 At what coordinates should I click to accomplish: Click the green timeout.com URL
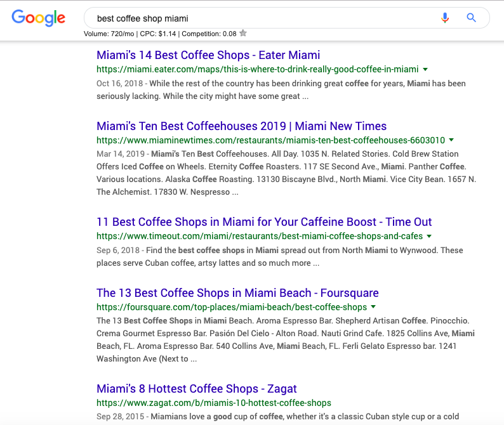tap(260, 236)
